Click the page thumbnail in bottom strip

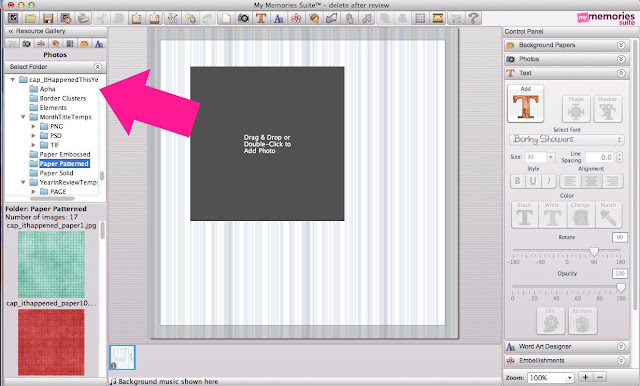pos(122,357)
